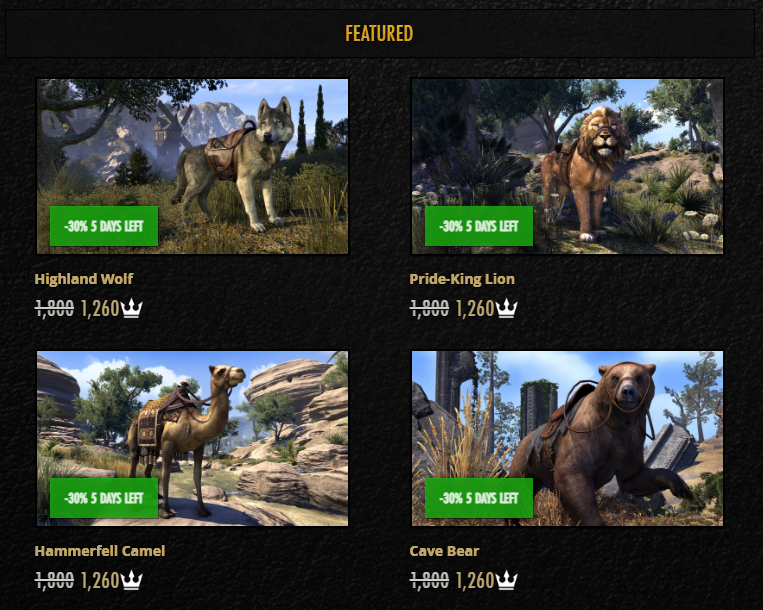View the Hammerfell Camel mount image

pyautogui.click(x=193, y=438)
